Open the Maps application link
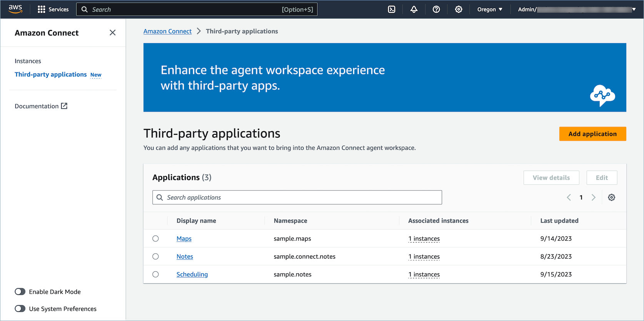This screenshot has width=644, height=321. [x=184, y=239]
